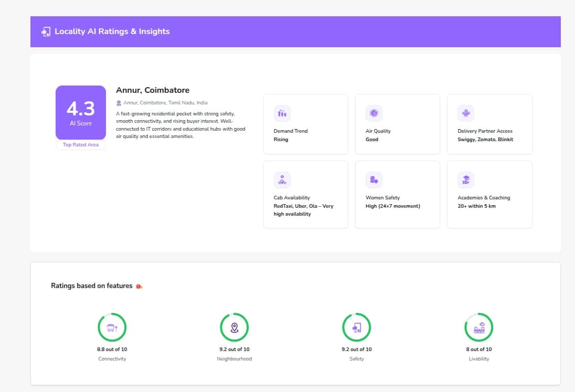Click the Cab Availability icon
This screenshot has height=392, width=575.
pos(282,180)
